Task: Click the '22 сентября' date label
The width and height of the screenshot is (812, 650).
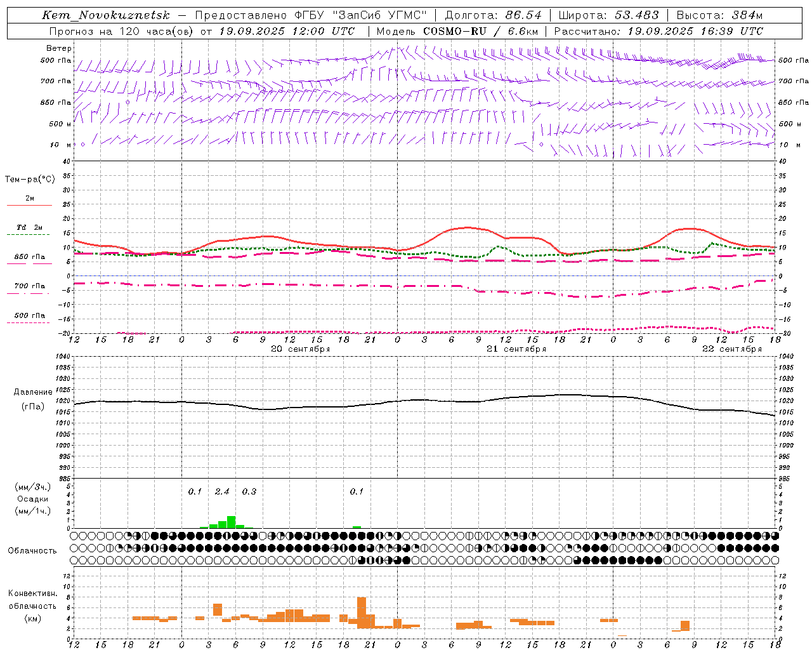Action: (x=732, y=349)
